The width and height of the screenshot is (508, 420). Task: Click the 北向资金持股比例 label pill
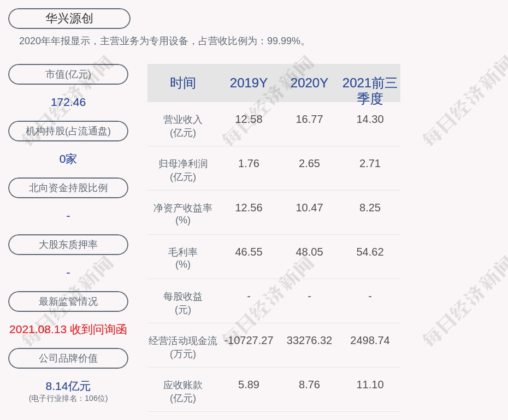(68, 188)
